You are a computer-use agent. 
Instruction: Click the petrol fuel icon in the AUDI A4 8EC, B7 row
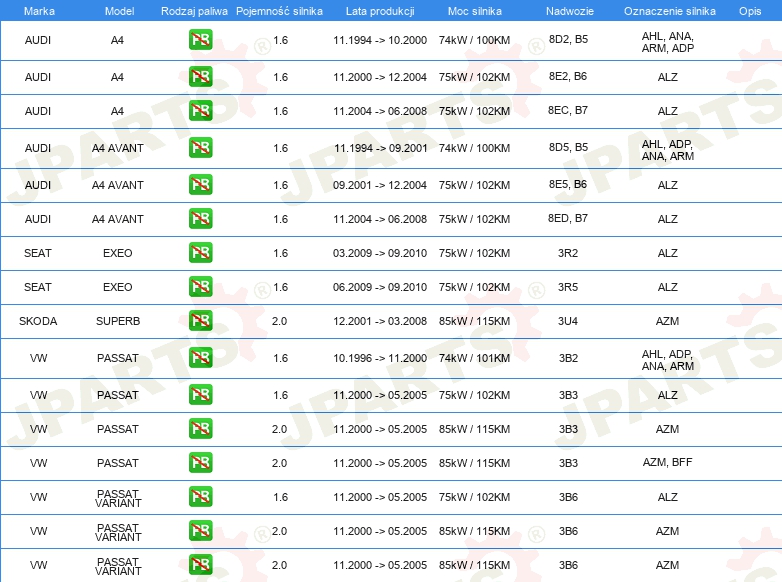200,111
